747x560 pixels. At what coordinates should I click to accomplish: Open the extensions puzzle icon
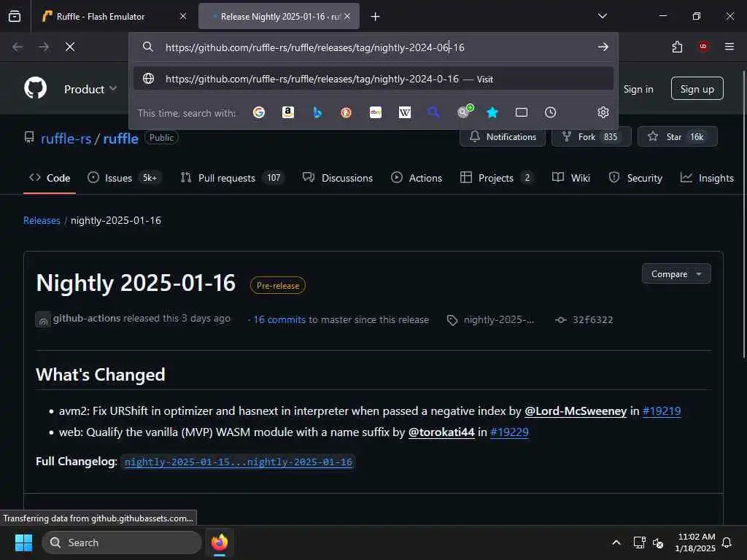coord(677,47)
